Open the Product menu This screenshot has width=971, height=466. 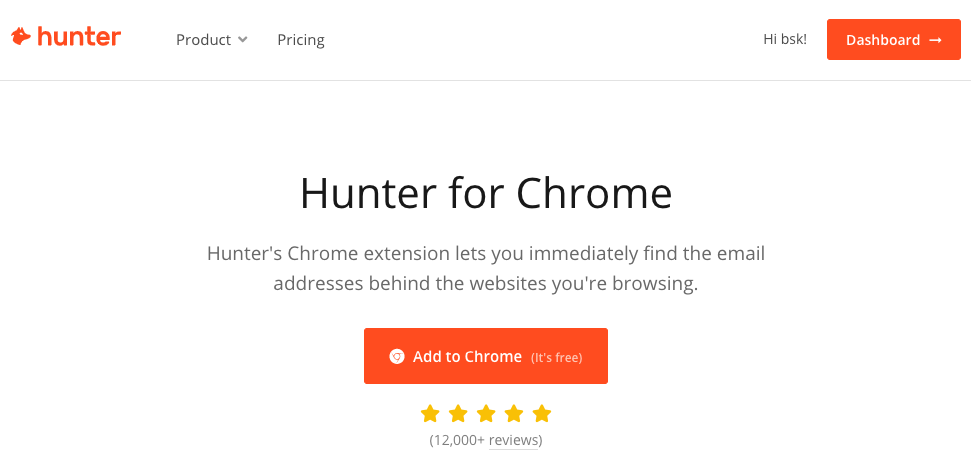(x=204, y=40)
